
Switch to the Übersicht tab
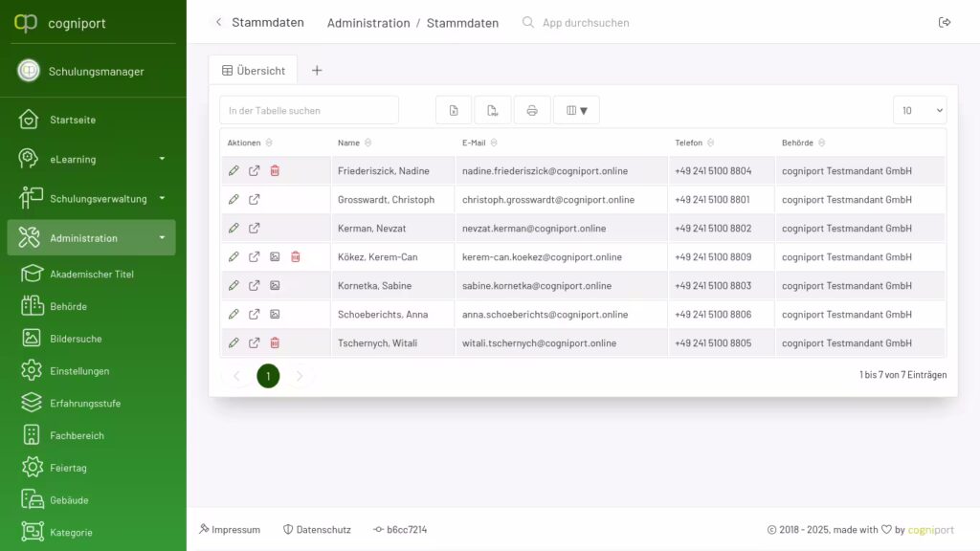(x=254, y=71)
